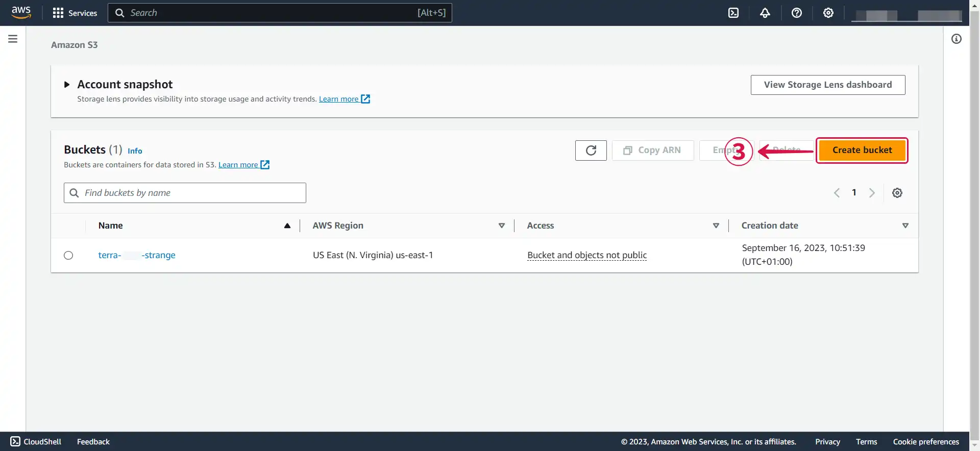Open the AWS home logo
980x451 pixels.
point(21,12)
